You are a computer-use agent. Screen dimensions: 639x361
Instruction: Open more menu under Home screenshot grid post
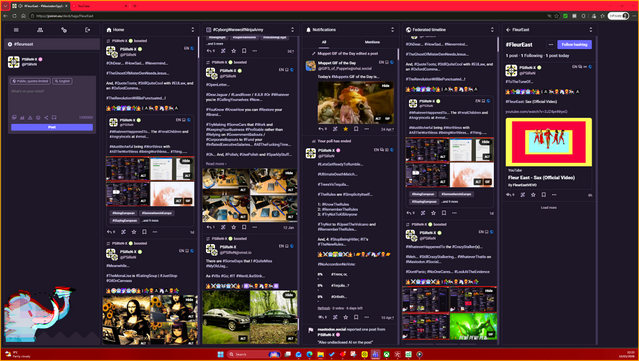(155, 232)
